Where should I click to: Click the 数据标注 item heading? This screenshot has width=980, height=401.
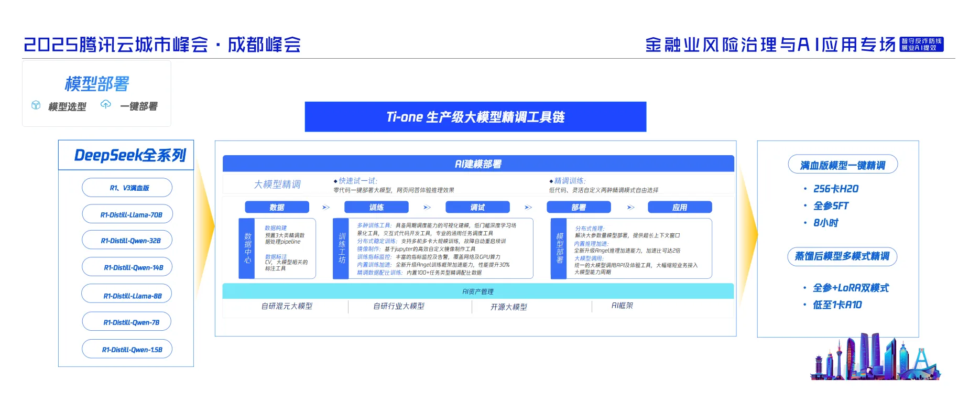[x=276, y=257]
